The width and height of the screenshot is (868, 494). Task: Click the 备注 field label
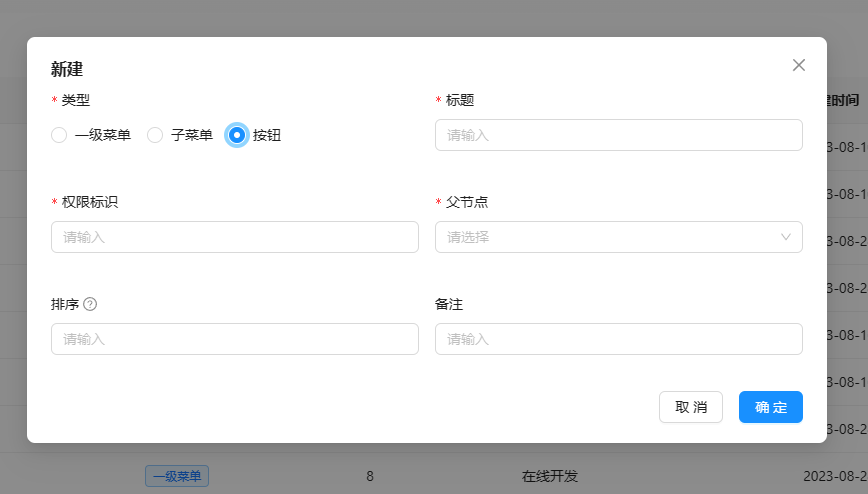449,304
